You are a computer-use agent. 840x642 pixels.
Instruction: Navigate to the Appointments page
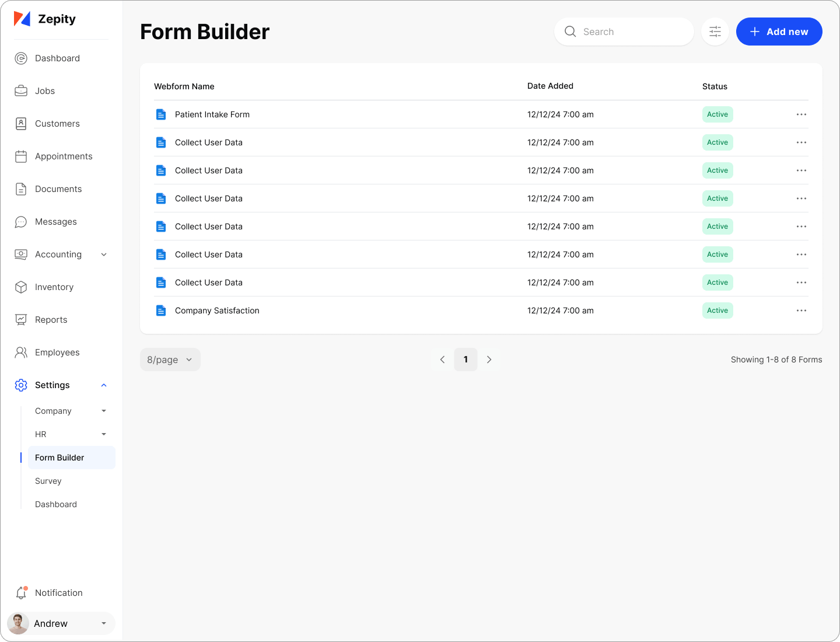pyautogui.click(x=64, y=156)
